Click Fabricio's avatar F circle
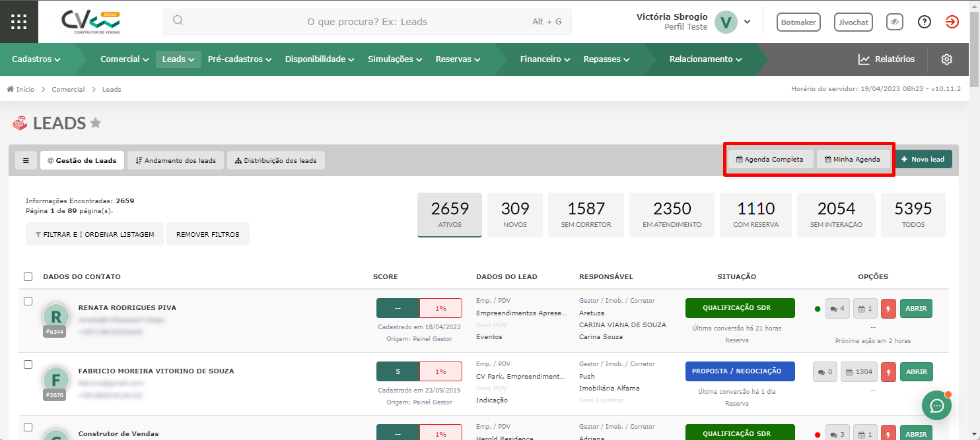The image size is (980, 440). (56, 379)
